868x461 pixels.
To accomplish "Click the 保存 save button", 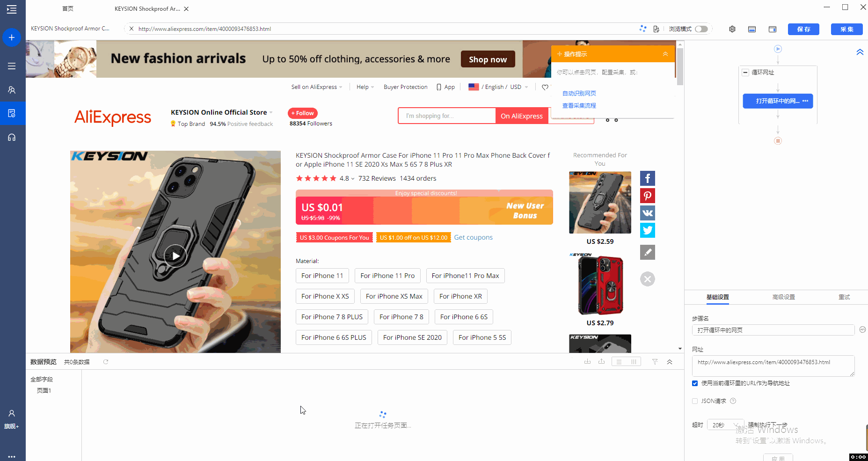I will pos(804,29).
